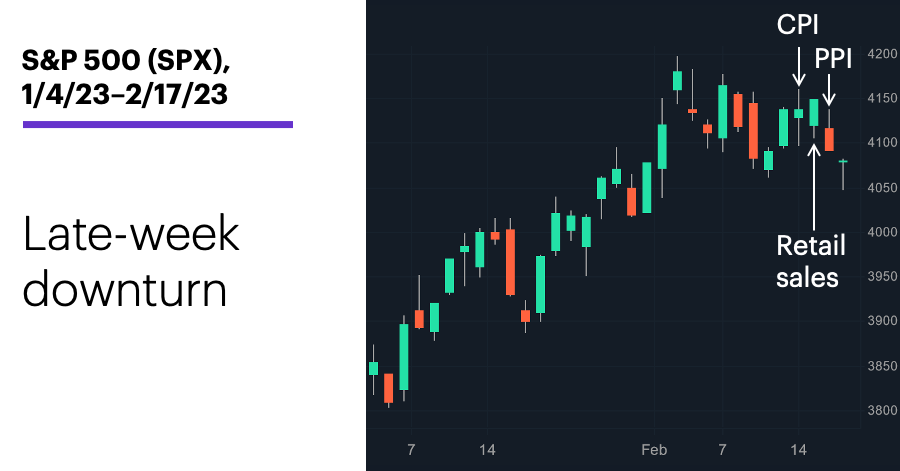
Task: Click the Retail sales annotation text
Action: pos(810,262)
